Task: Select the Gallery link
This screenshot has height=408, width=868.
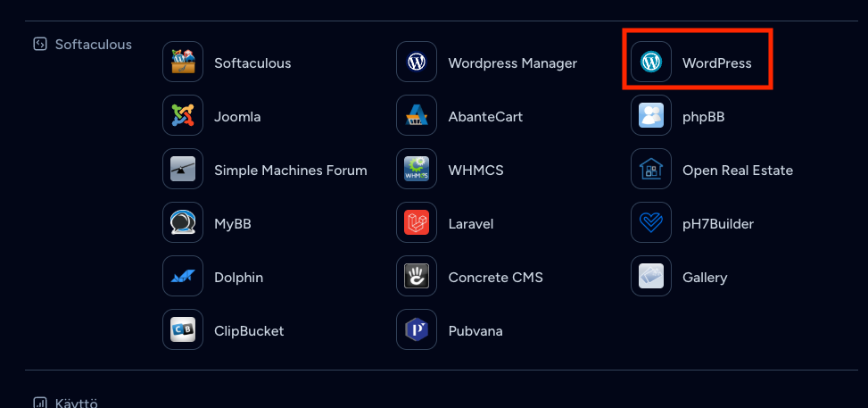Action: tap(705, 278)
